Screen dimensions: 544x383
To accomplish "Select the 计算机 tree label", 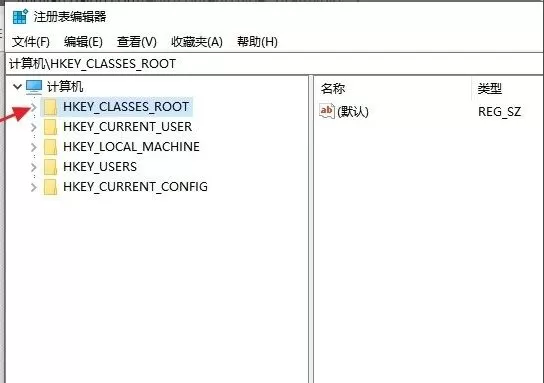I will pos(65,87).
